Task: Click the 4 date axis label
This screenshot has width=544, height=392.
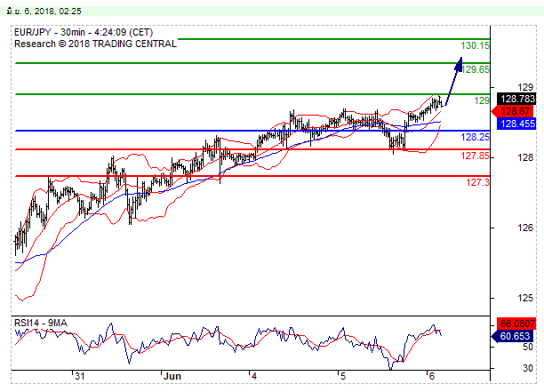Action: 254,376
